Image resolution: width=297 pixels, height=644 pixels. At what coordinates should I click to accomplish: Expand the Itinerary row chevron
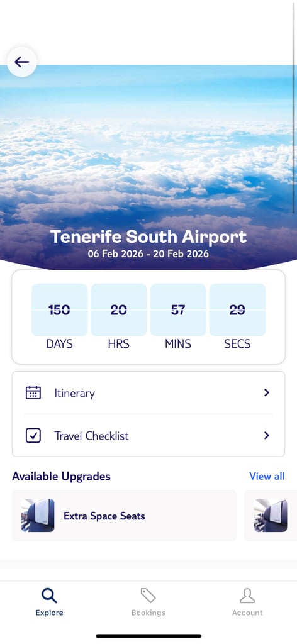pyautogui.click(x=267, y=392)
